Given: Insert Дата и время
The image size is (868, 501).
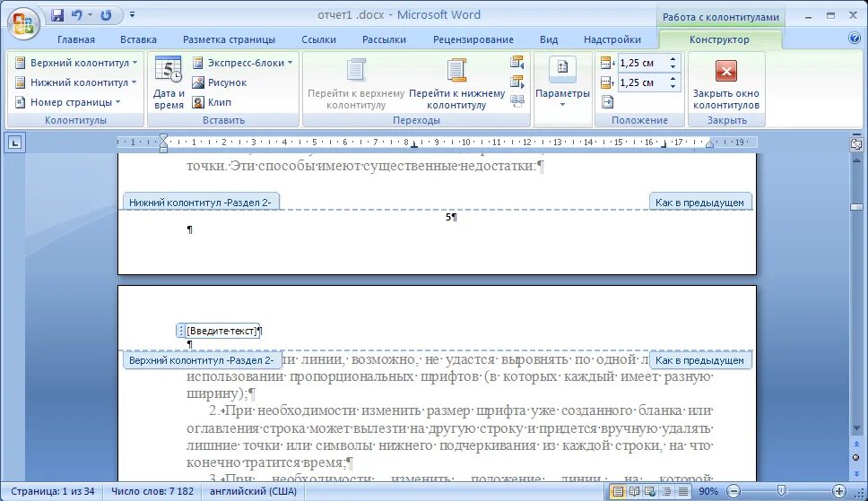Looking at the screenshot, I should pyautogui.click(x=169, y=83).
